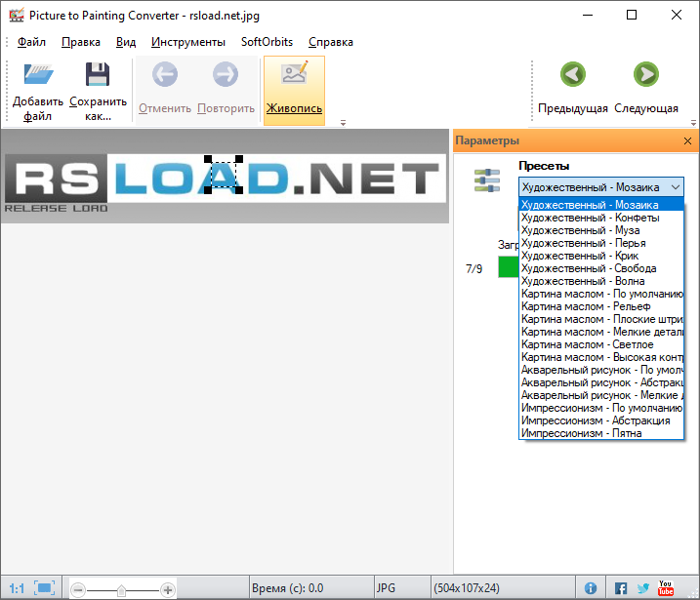This screenshot has width=700, height=600.
Task: Click the green loading progress bar
Action: (509, 266)
